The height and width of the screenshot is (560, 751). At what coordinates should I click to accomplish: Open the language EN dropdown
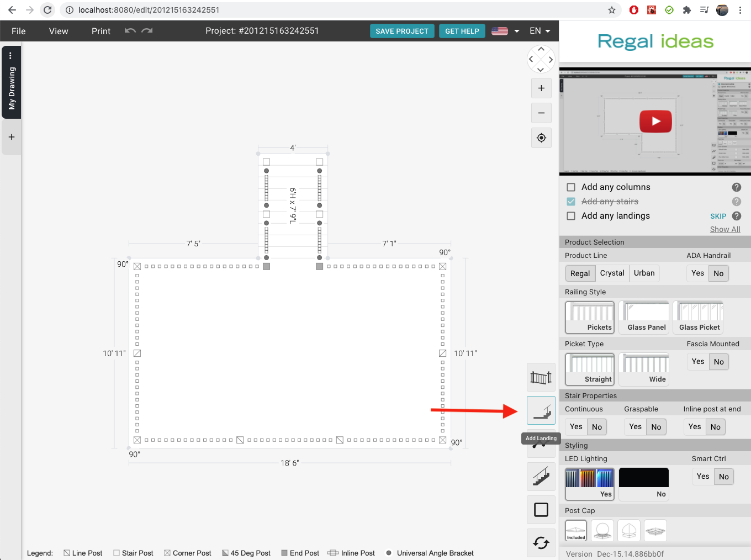pos(540,31)
